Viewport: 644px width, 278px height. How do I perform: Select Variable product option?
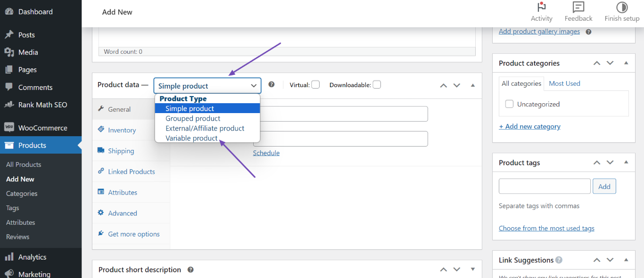pos(207,138)
